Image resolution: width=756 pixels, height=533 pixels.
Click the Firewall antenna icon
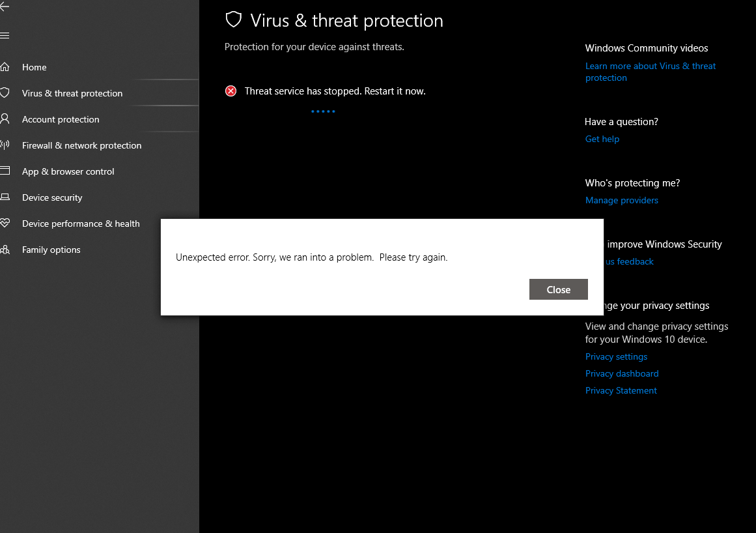(x=5, y=145)
